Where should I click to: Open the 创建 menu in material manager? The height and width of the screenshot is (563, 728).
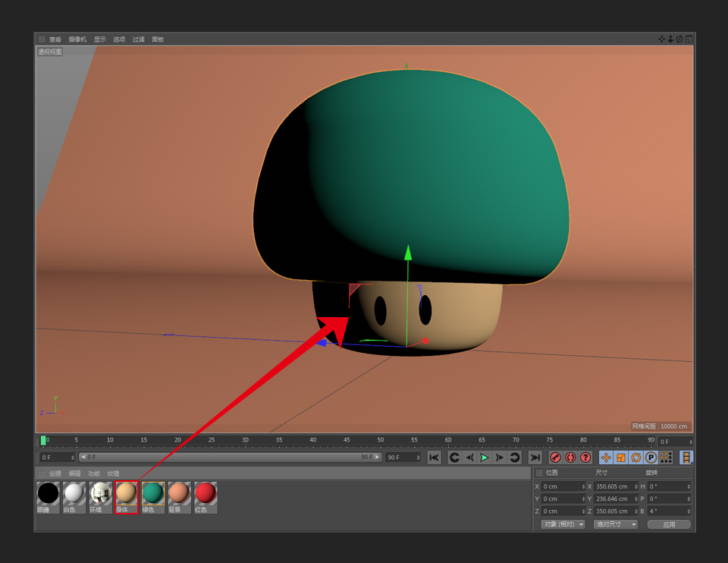point(55,473)
